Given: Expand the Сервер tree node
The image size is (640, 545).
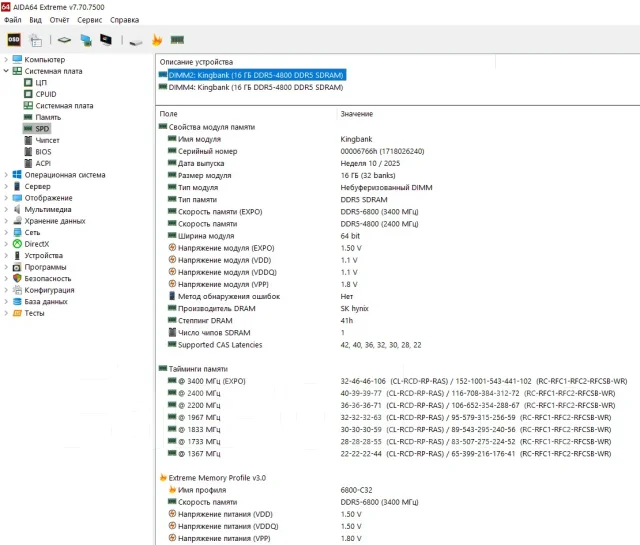Looking at the screenshot, I should point(6,186).
